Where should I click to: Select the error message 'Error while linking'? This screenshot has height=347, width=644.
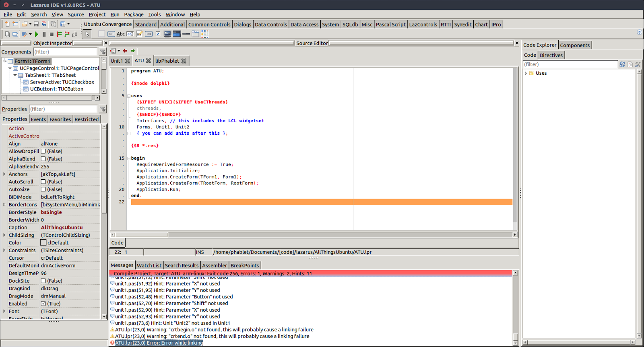[159, 343]
